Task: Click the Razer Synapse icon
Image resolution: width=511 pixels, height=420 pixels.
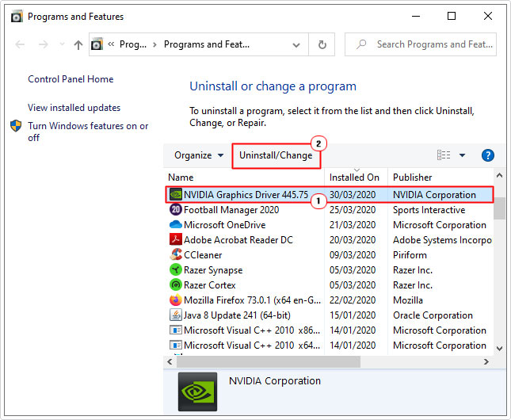Action: click(176, 269)
